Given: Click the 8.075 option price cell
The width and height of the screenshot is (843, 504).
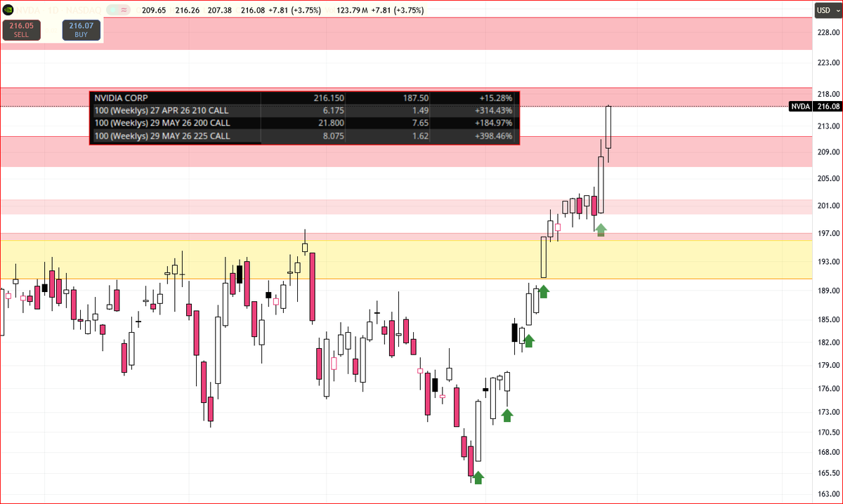Looking at the screenshot, I should [x=333, y=136].
